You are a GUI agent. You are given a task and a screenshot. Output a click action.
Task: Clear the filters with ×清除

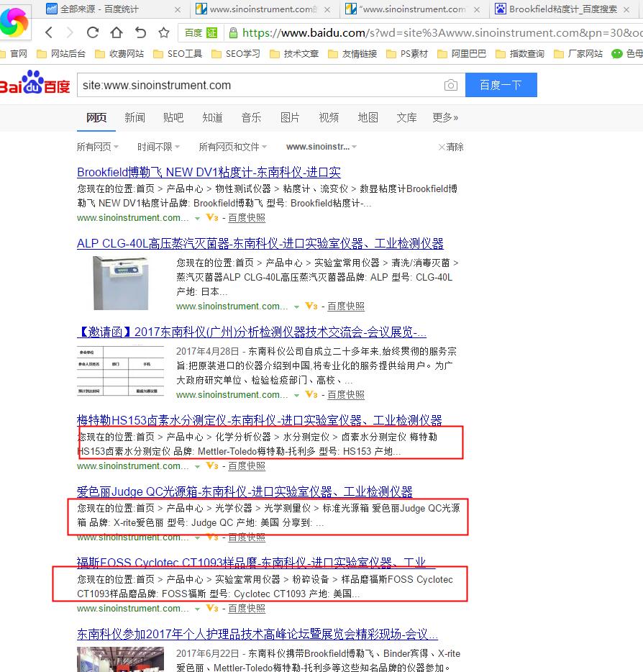(451, 147)
